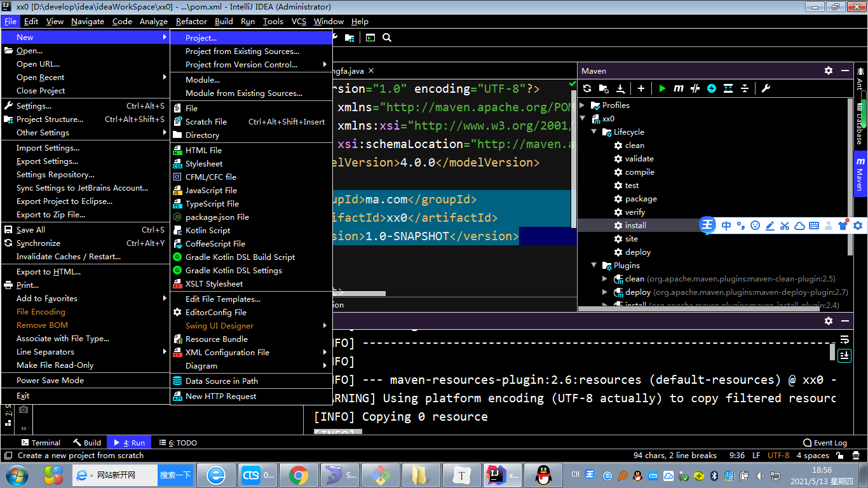Select the compile lifecycle goal
This screenshot has width=868, height=488.
point(639,172)
